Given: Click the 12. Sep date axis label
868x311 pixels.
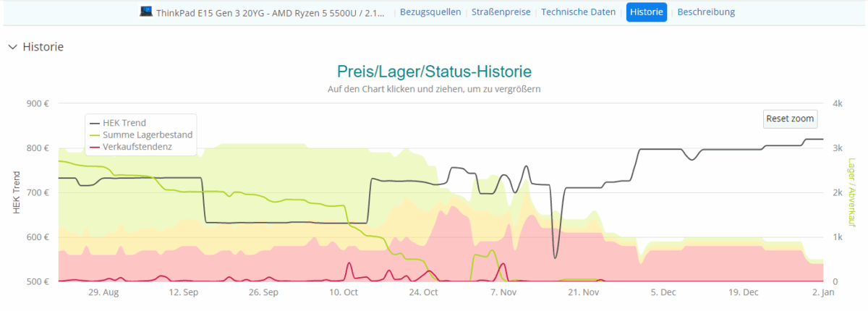Looking at the screenshot, I should pos(184,292).
